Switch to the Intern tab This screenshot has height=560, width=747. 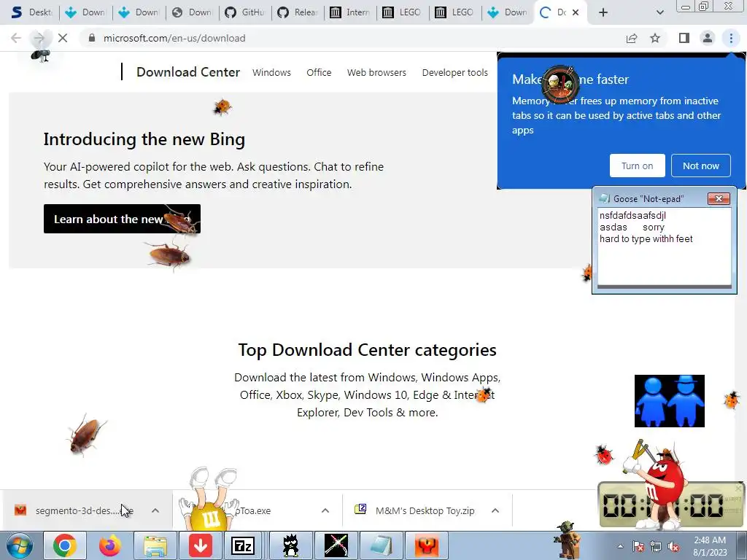point(350,12)
